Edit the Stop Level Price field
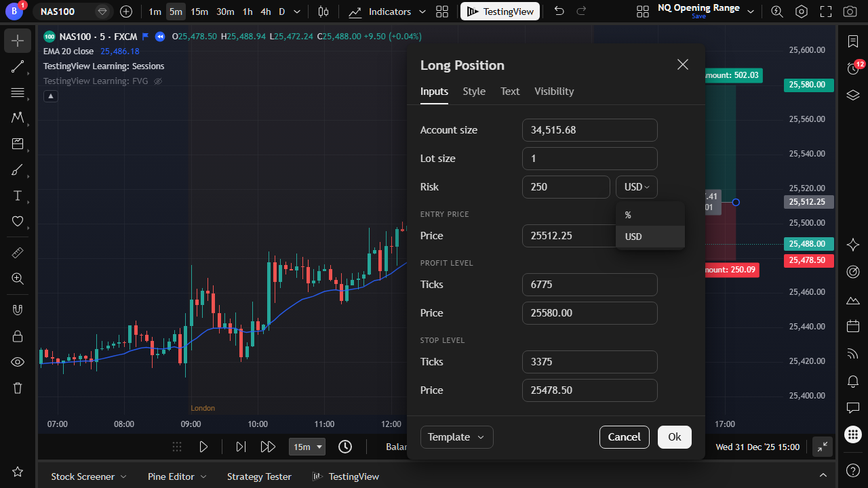This screenshot has width=868, height=488. point(590,390)
